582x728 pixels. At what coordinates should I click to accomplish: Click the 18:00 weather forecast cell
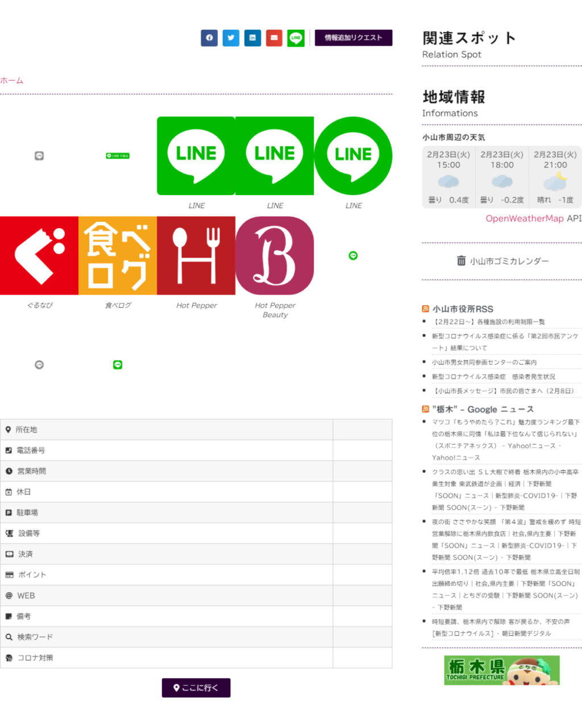click(x=502, y=177)
